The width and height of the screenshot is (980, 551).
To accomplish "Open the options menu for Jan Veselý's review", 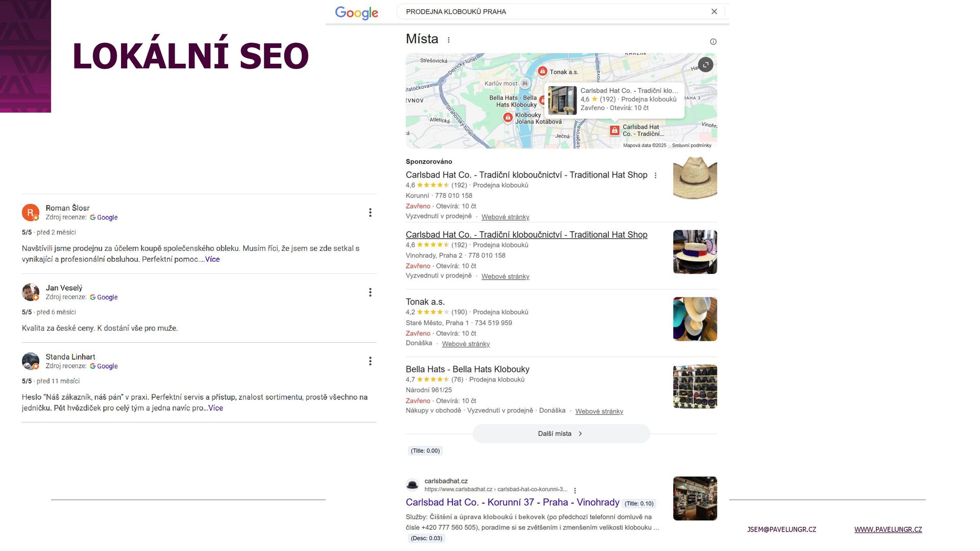I will [x=370, y=292].
